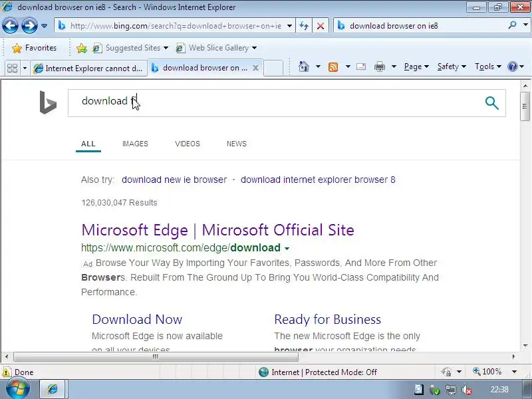This screenshot has width=532, height=399.
Task: Submit search with page magnifier icon
Action: 491,103
